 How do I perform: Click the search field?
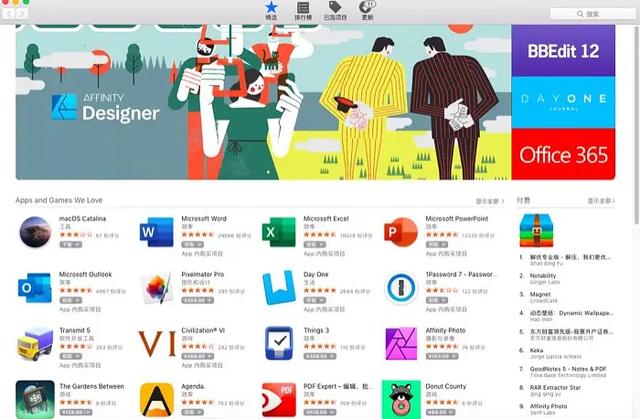(593, 14)
